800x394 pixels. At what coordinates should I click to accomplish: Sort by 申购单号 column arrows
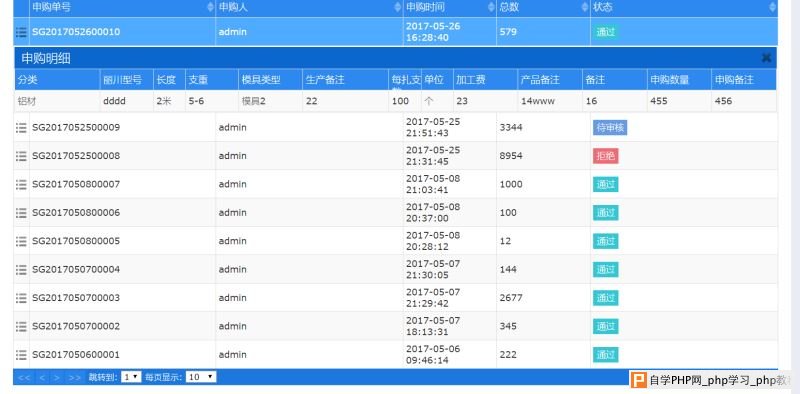tap(210, 7)
